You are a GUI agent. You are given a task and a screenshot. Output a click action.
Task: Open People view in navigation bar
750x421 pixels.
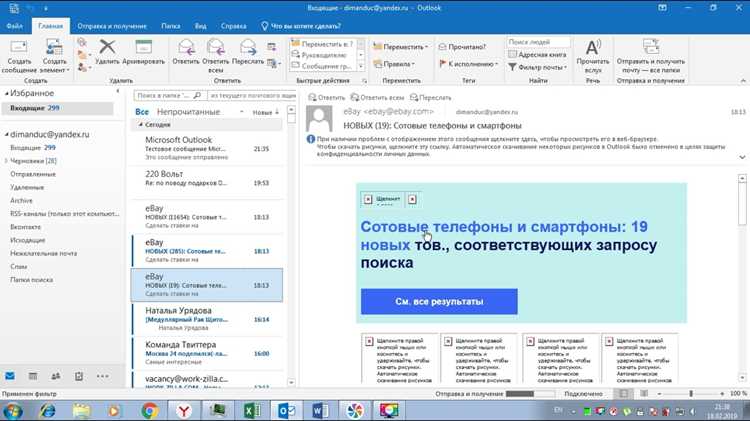pos(55,376)
